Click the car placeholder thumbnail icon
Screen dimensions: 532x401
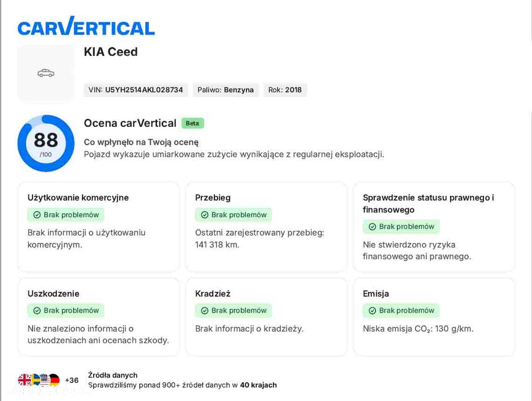46,73
